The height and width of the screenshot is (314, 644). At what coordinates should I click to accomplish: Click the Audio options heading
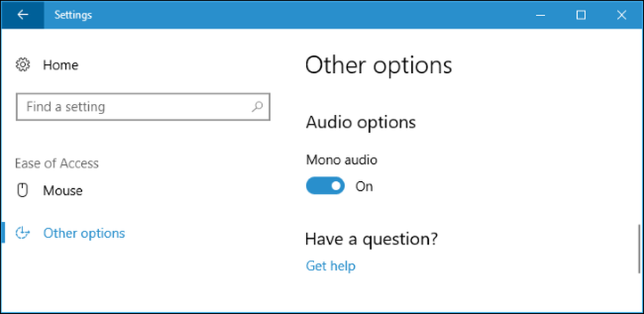(x=361, y=123)
